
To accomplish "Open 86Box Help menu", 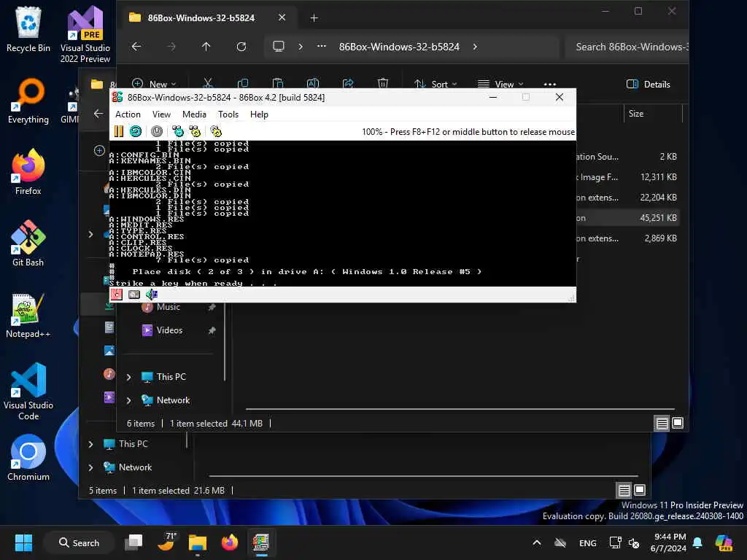I will (259, 114).
